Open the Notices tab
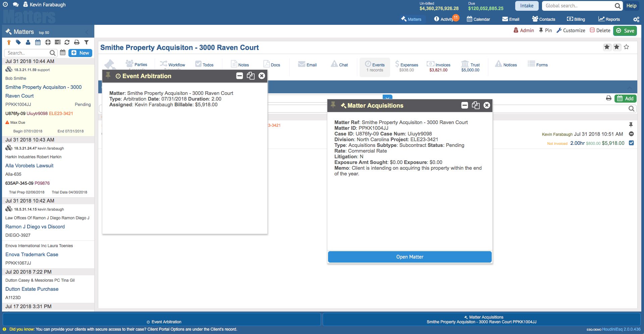The width and height of the screenshot is (644, 334). [506, 65]
